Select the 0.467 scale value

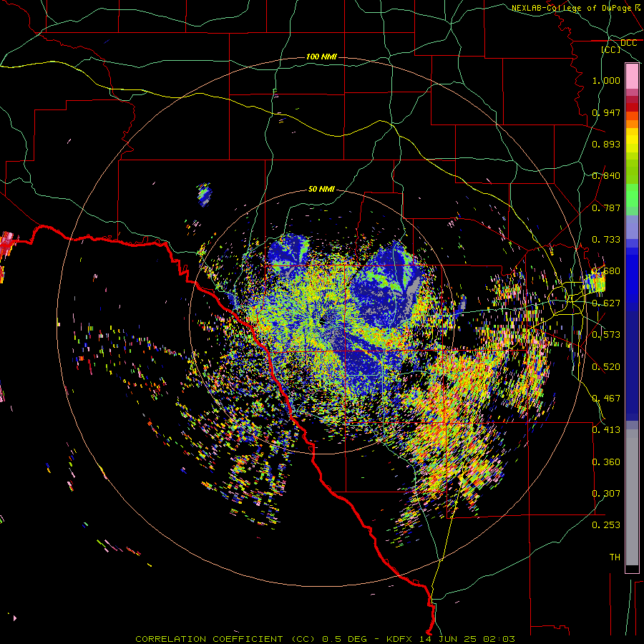tap(606, 399)
